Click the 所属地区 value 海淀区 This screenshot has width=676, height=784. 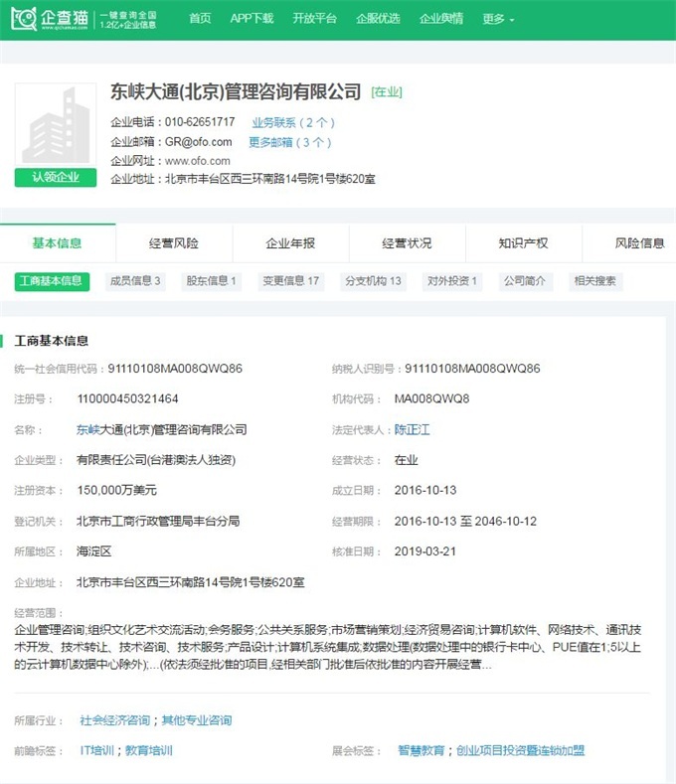coord(93,551)
